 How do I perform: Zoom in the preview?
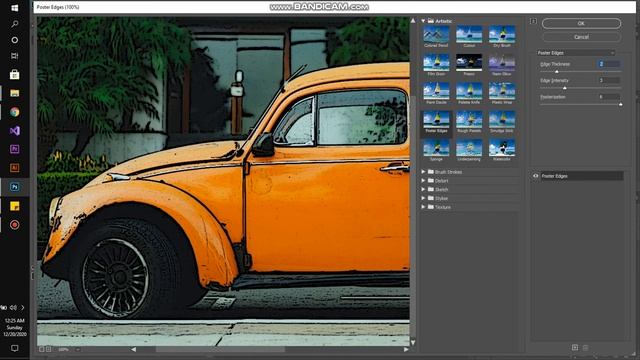click(x=49, y=349)
